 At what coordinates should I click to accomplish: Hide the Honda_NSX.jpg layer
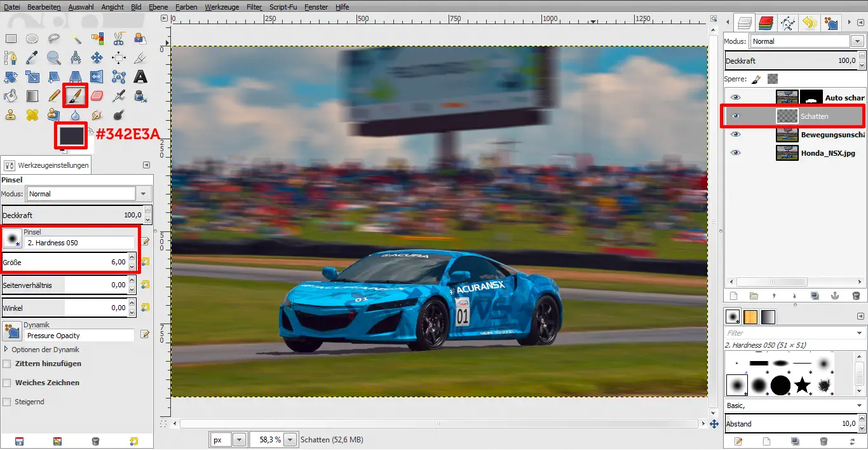[735, 153]
